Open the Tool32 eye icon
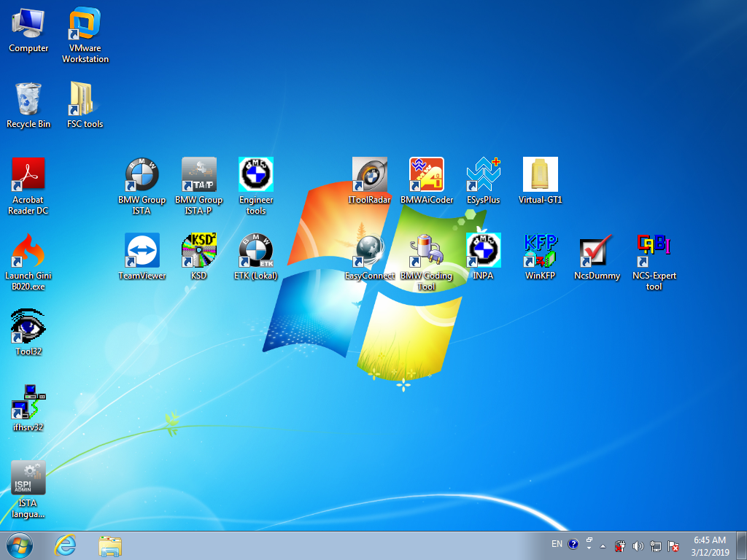This screenshot has height=560, width=747. pos(28,327)
